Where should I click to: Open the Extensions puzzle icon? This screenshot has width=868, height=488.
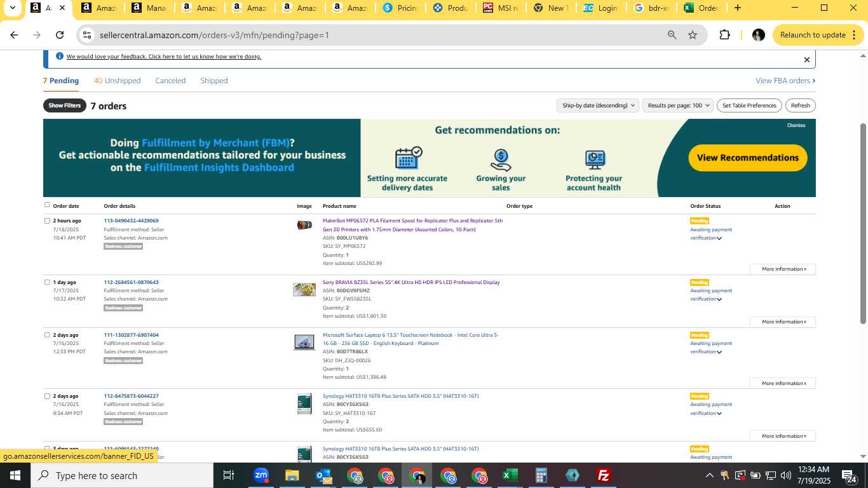pyautogui.click(x=725, y=35)
